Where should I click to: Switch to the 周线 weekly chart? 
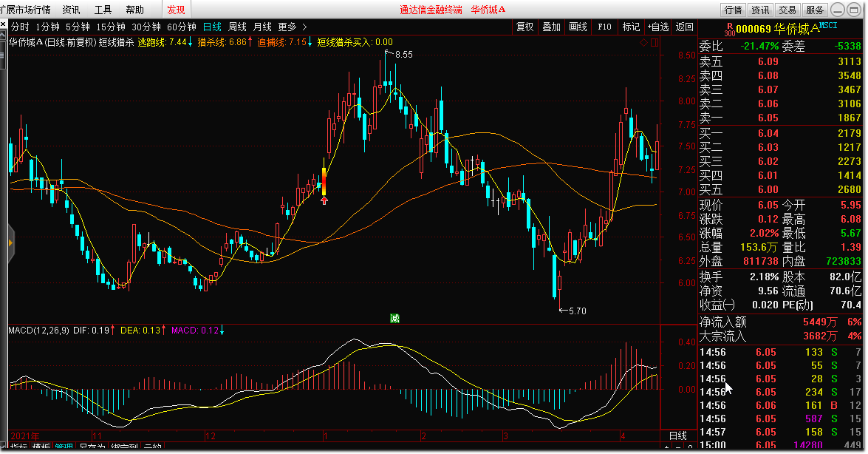pyautogui.click(x=237, y=27)
